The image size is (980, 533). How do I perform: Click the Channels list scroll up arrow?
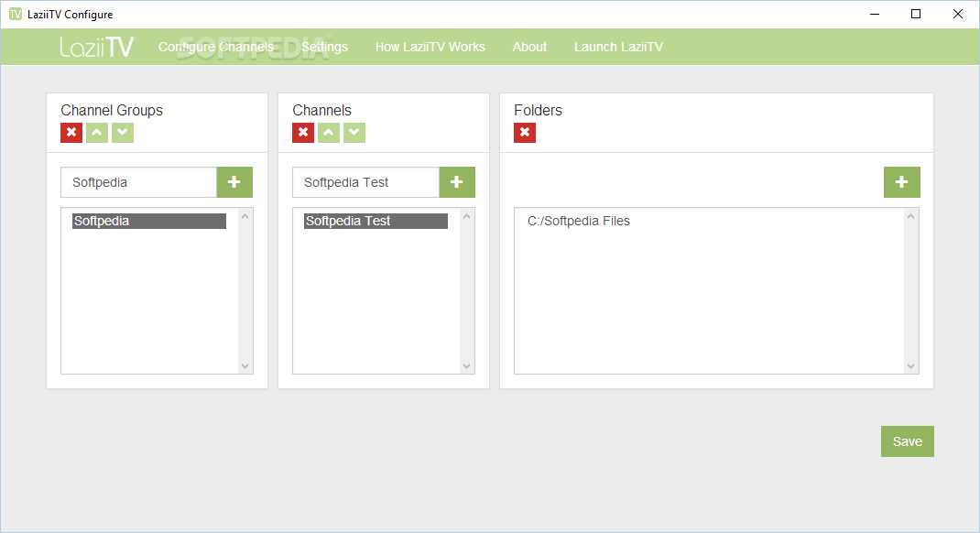coord(466,216)
